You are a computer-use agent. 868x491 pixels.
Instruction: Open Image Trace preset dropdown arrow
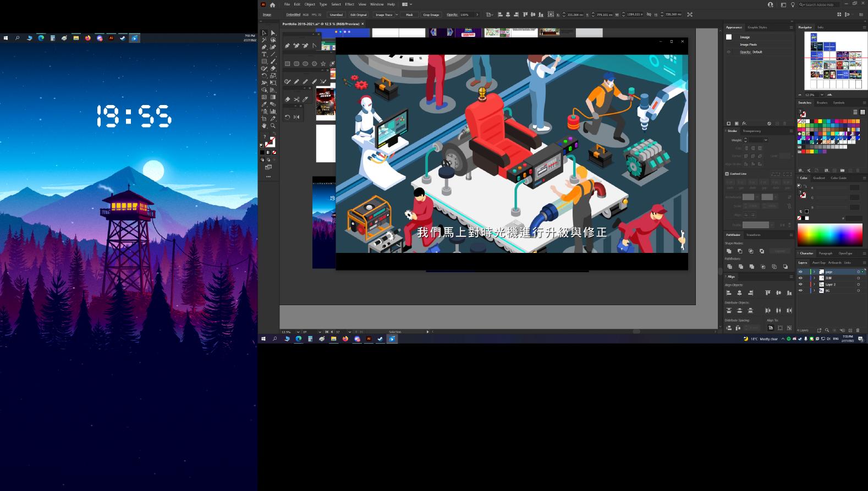coord(397,15)
